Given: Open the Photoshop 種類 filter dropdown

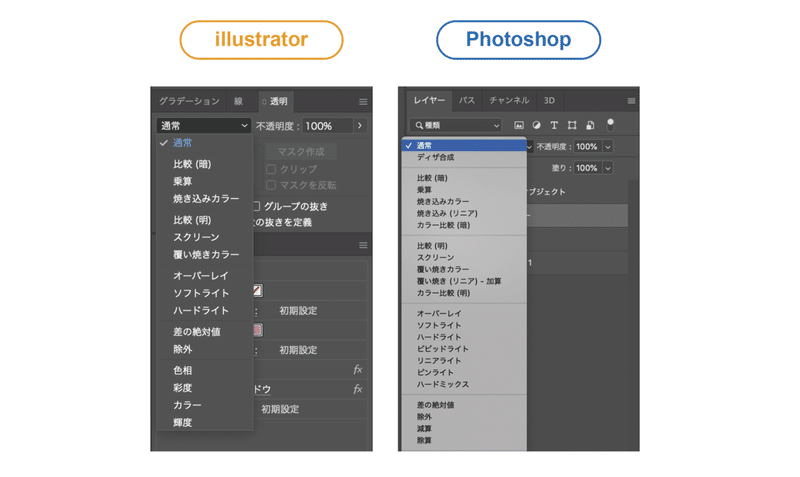Looking at the screenshot, I should tap(456, 125).
